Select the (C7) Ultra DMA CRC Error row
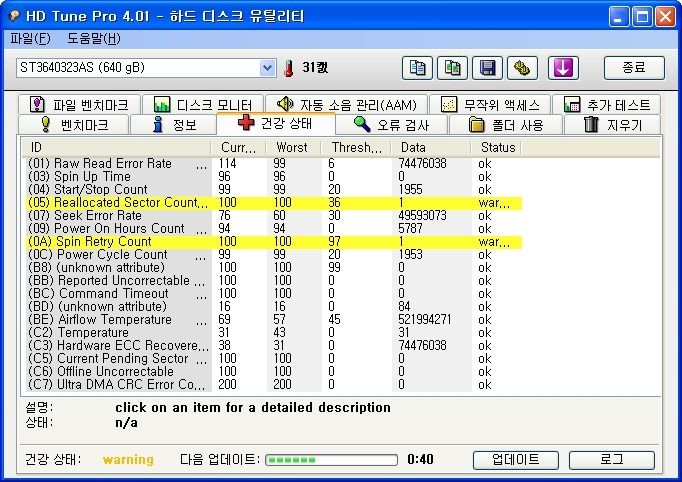The height and width of the screenshot is (482, 682). click(272, 385)
